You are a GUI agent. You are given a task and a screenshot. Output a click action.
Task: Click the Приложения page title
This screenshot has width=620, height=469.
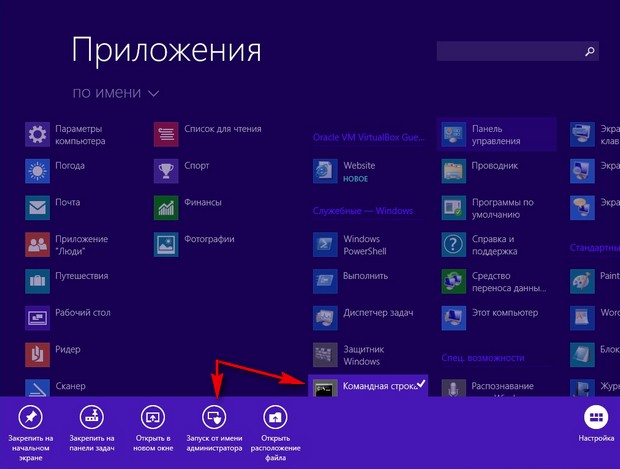coord(166,50)
